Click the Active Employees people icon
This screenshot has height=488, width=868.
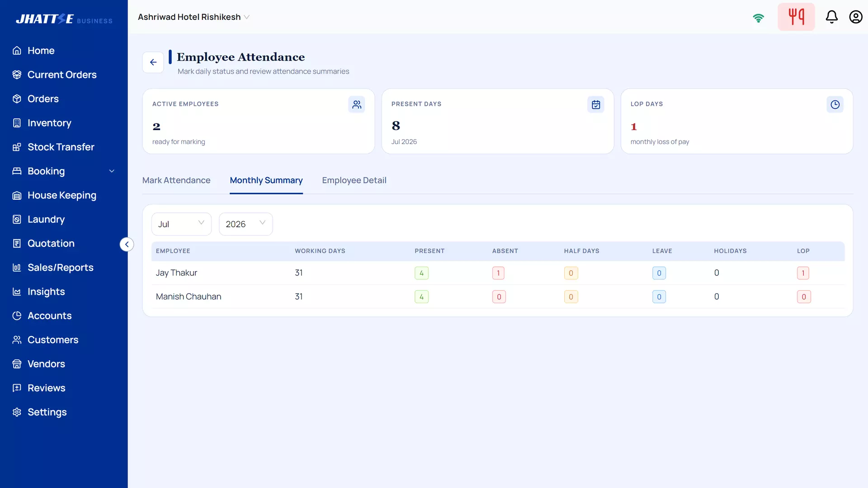[x=357, y=104]
